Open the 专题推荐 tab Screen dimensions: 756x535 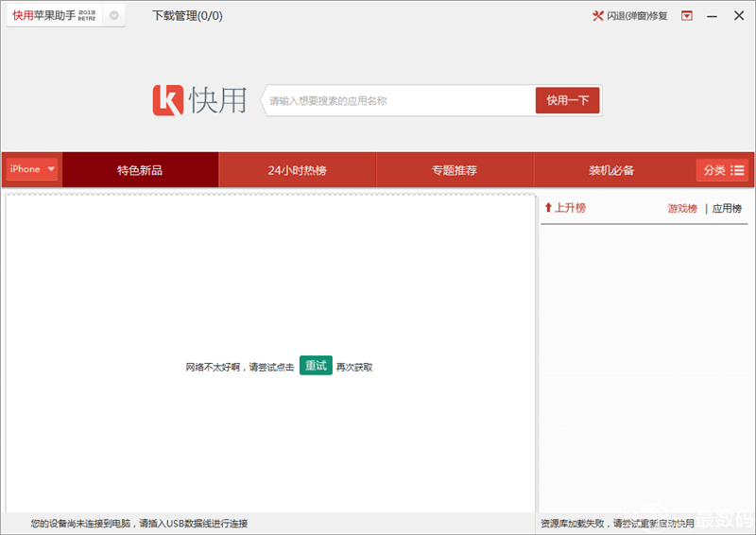coord(455,170)
